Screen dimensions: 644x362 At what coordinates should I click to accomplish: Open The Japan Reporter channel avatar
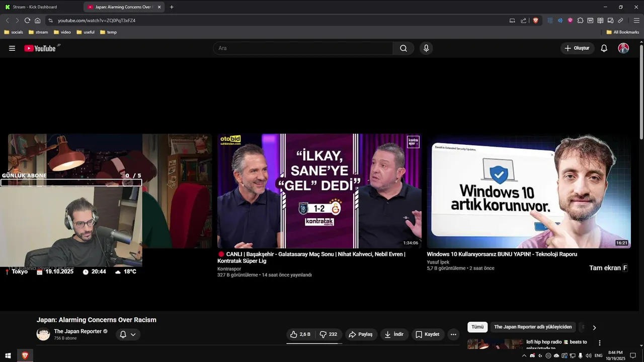pyautogui.click(x=43, y=334)
